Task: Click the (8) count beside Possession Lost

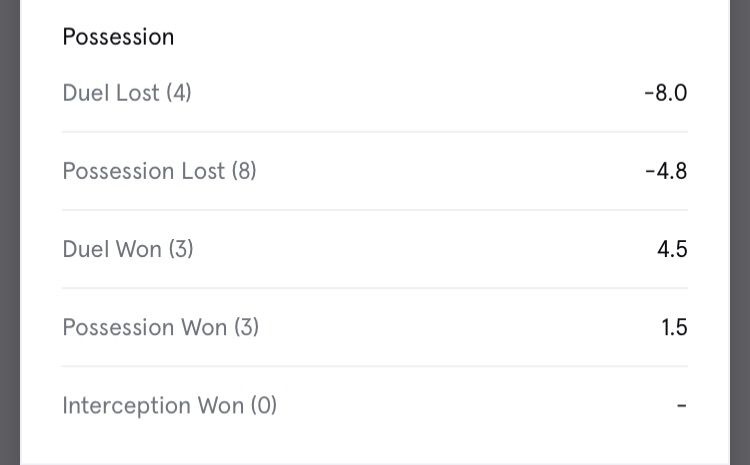Action: 244,171
